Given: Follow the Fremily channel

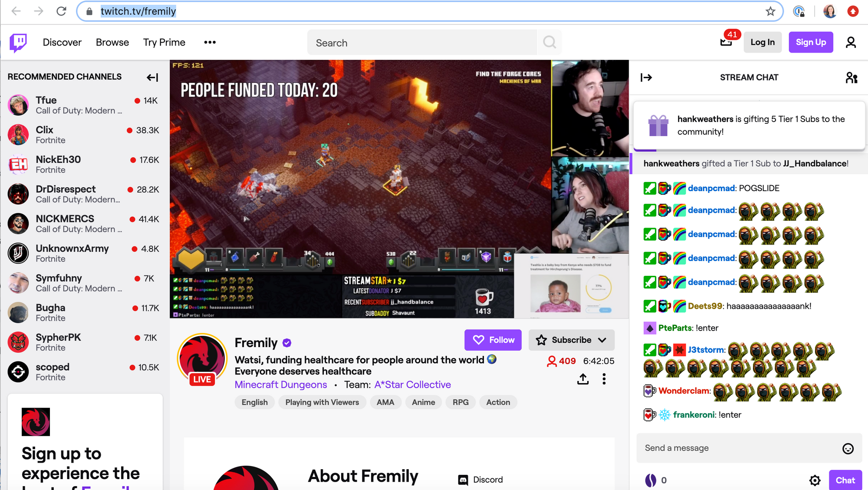Looking at the screenshot, I should pos(493,340).
